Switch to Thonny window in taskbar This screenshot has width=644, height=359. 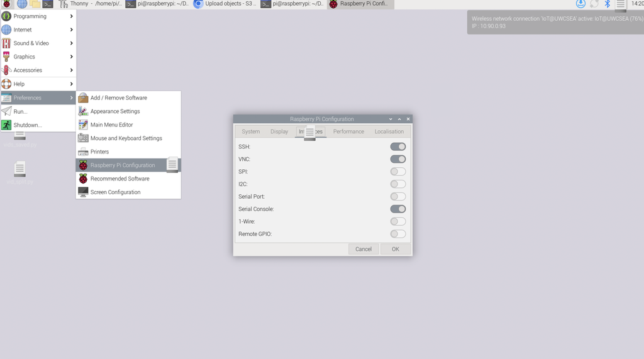coord(91,4)
